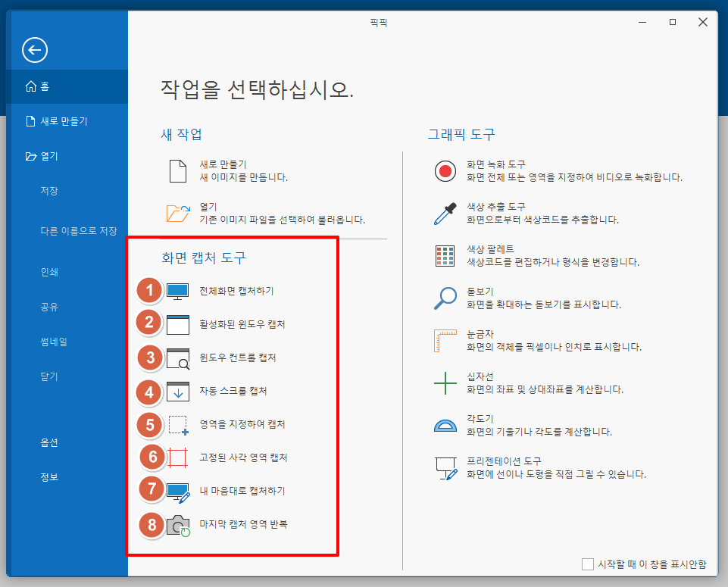Image resolution: width=728 pixels, height=587 pixels.
Task: Click the 십자선 title text
Action: click(480, 376)
